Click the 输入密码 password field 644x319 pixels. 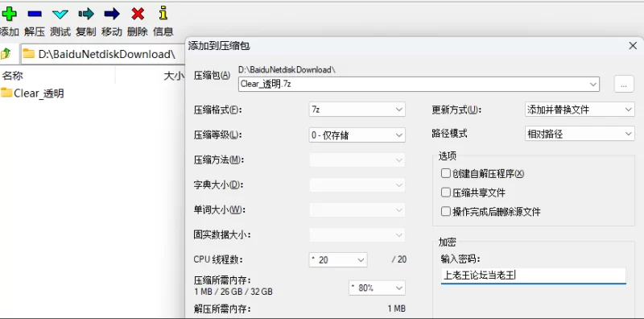point(534,275)
